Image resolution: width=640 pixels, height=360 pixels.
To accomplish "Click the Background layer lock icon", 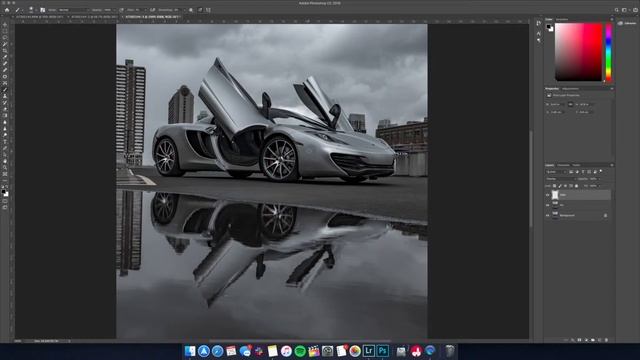I will (x=605, y=215).
